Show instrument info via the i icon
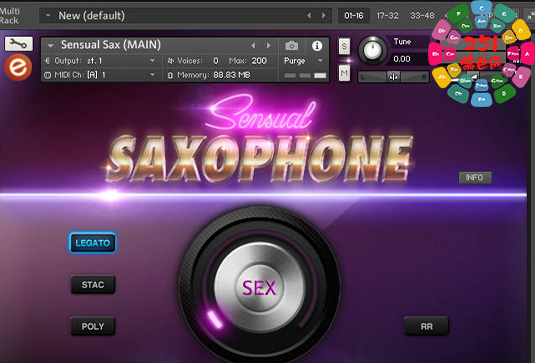535x363 pixels. 317,45
